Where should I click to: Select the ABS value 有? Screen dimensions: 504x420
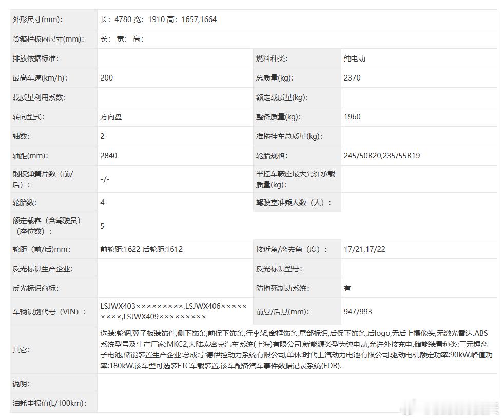347,288
